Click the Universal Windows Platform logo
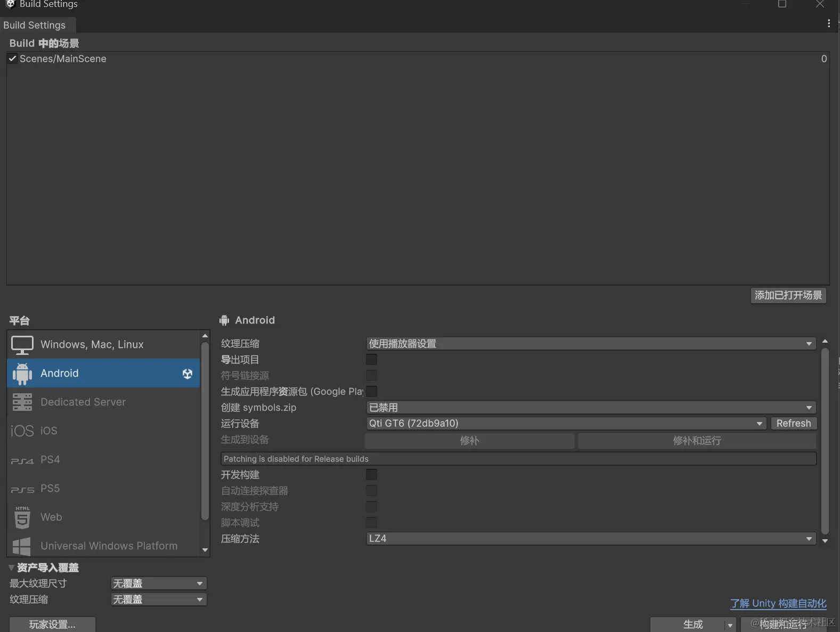This screenshot has width=840, height=632. 22,546
